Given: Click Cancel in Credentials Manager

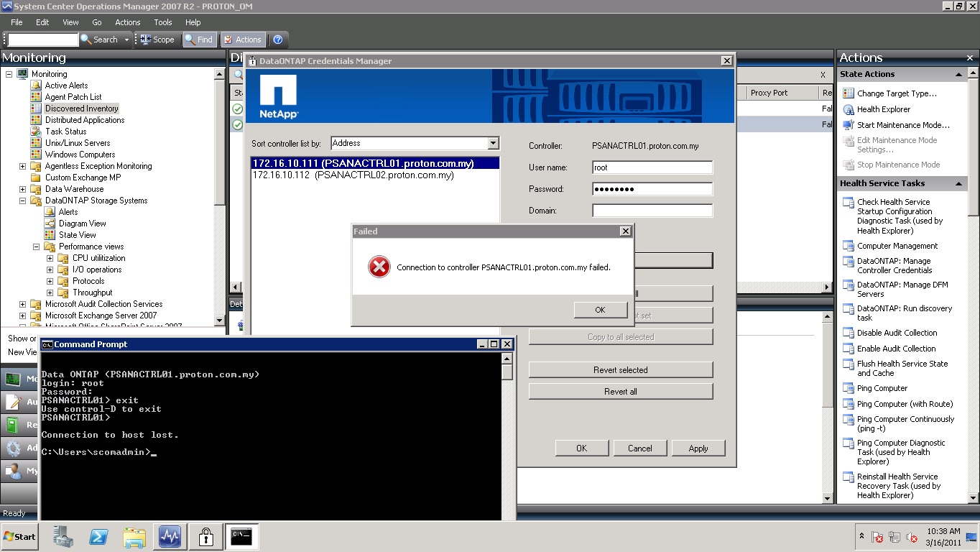Looking at the screenshot, I should [x=639, y=448].
